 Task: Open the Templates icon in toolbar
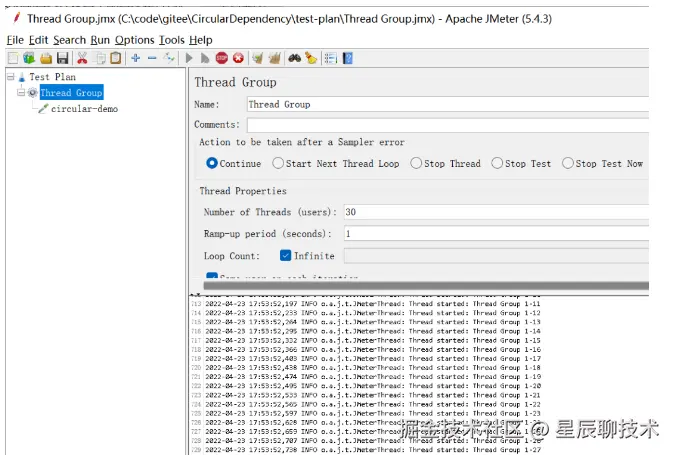[29, 58]
